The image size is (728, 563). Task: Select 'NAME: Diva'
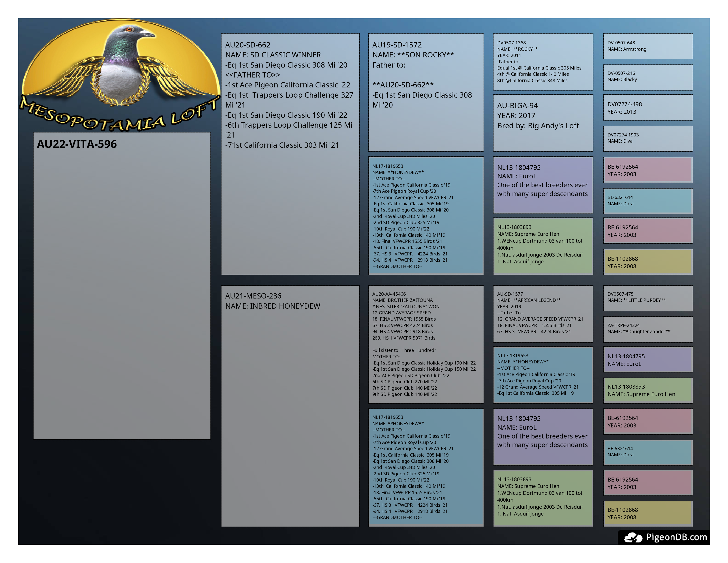pyautogui.click(x=620, y=142)
